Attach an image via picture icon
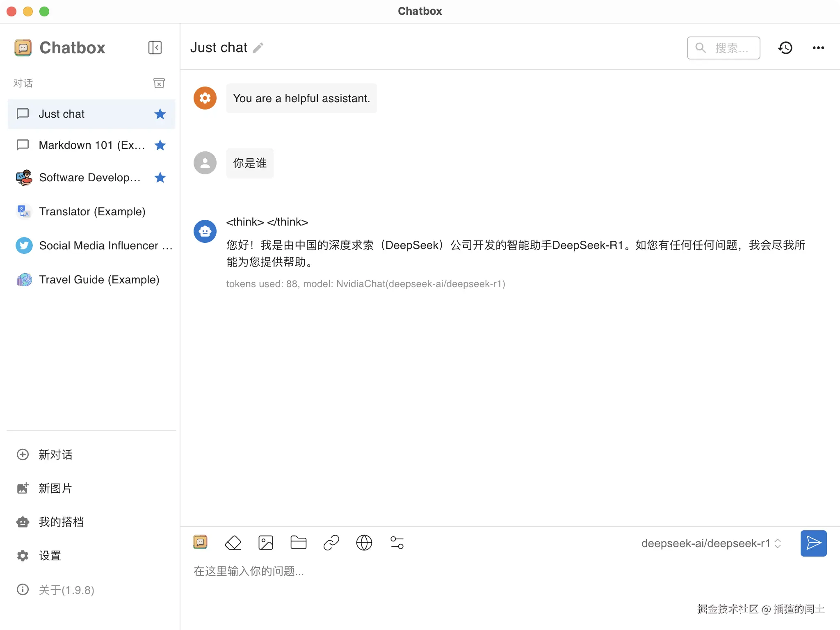This screenshot has height=630, width=840. click(266, 543)
